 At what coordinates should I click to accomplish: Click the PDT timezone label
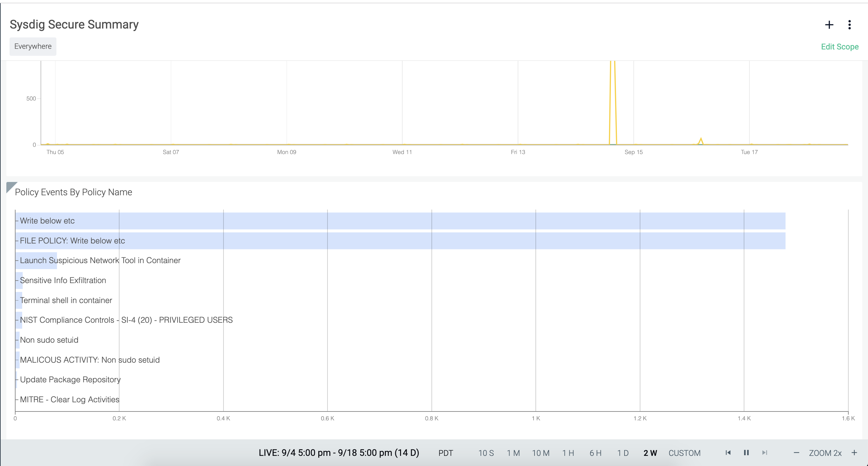[445, 453]
